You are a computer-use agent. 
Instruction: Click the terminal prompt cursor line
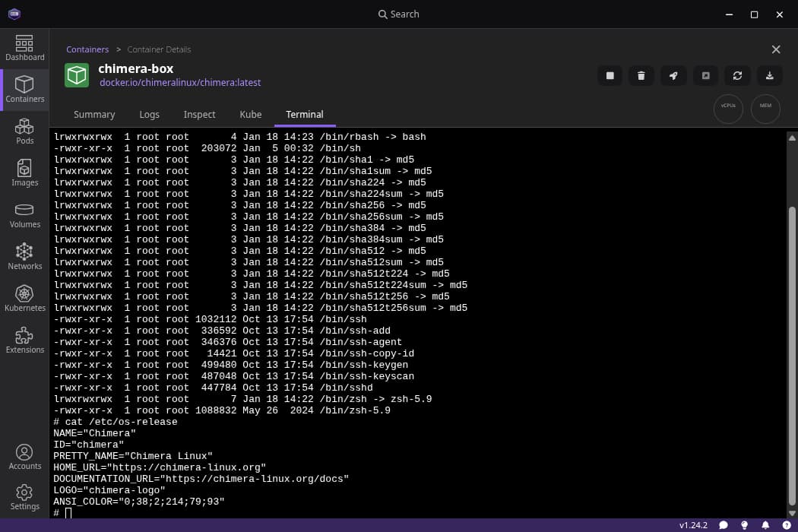[62, 513]
